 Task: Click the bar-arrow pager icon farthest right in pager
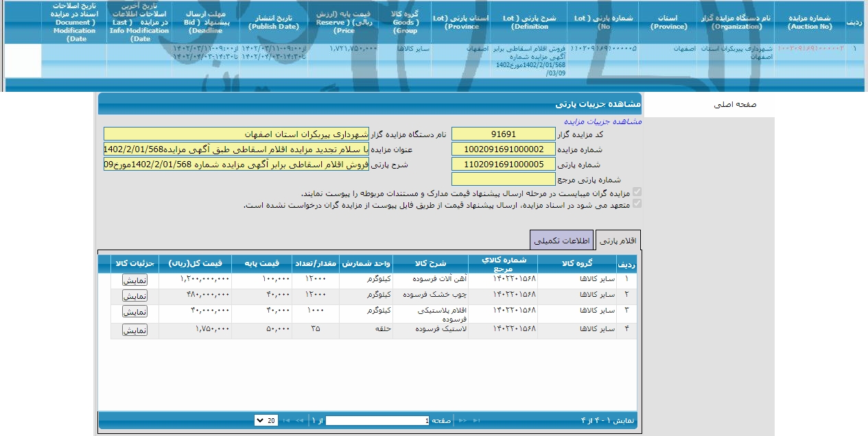pyautogui.click(x=477, y=420)
